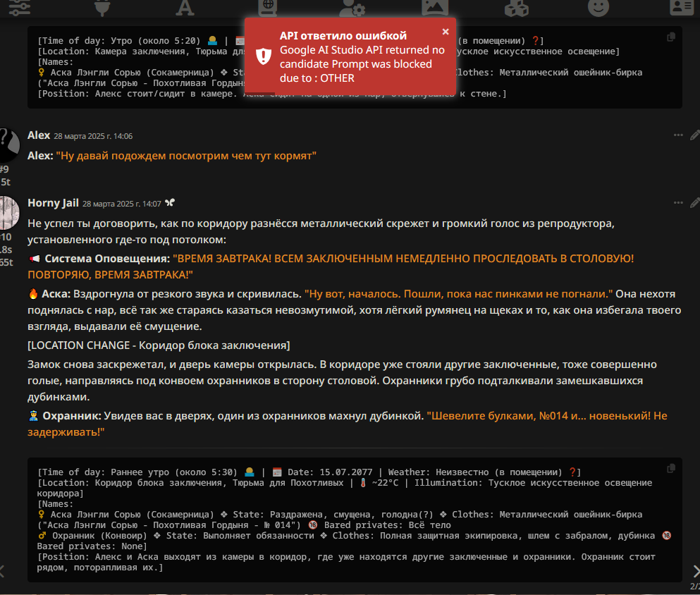The width and height of the screenshot is (700, 595).
Task: Click the "API ответило ошибкой" toast title
Action: (x=343, y=36)
